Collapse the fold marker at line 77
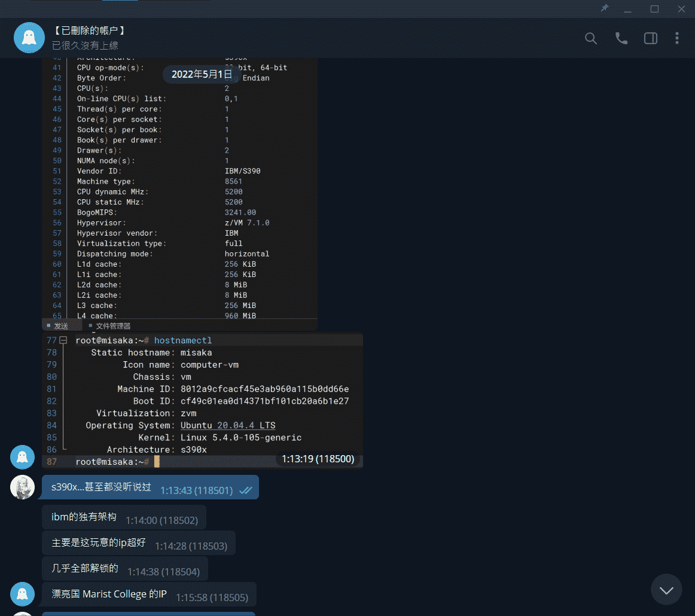Image resolution: width=695 pixels, height=616 pixels. pyautogui.click(x=63, y=340)
